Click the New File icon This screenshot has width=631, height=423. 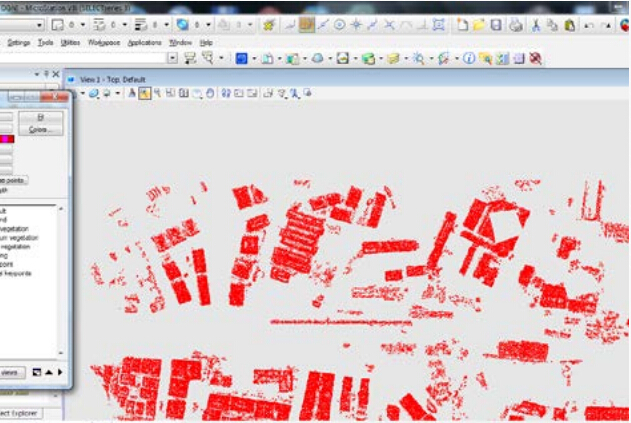coord(461,24)
